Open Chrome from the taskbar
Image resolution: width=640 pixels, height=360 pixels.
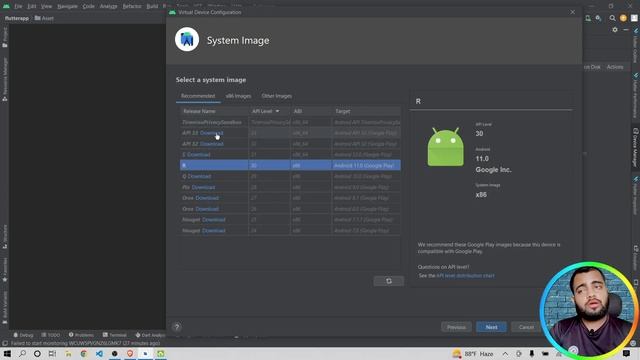84,353
